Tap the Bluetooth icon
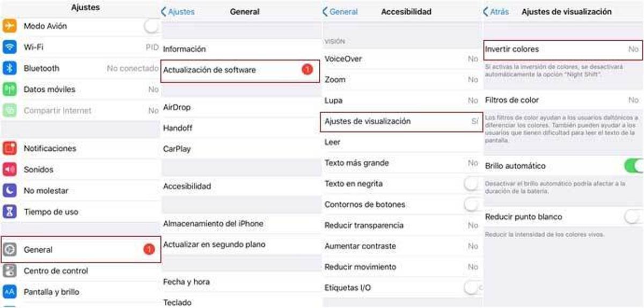 pos(10,68)
